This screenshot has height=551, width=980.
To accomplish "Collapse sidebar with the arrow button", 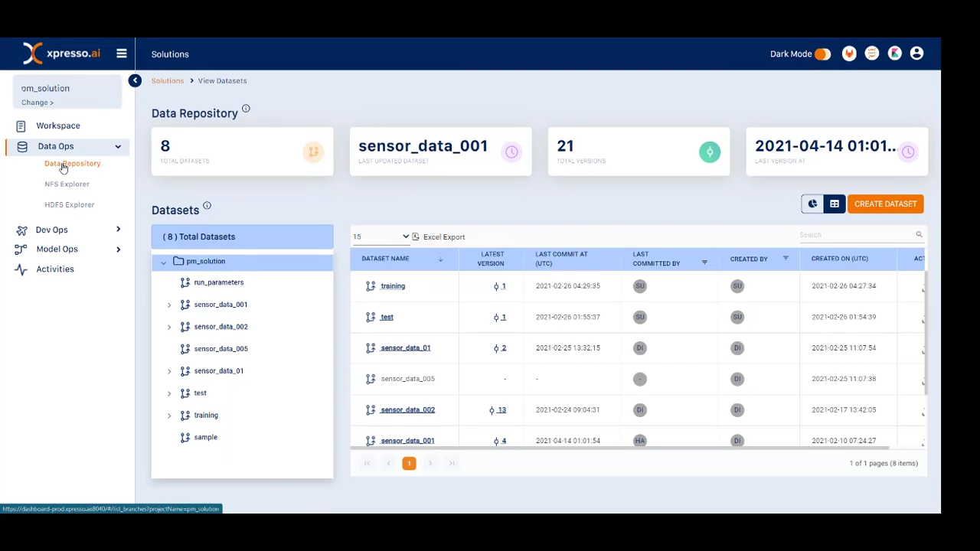I will pos(135,80).
